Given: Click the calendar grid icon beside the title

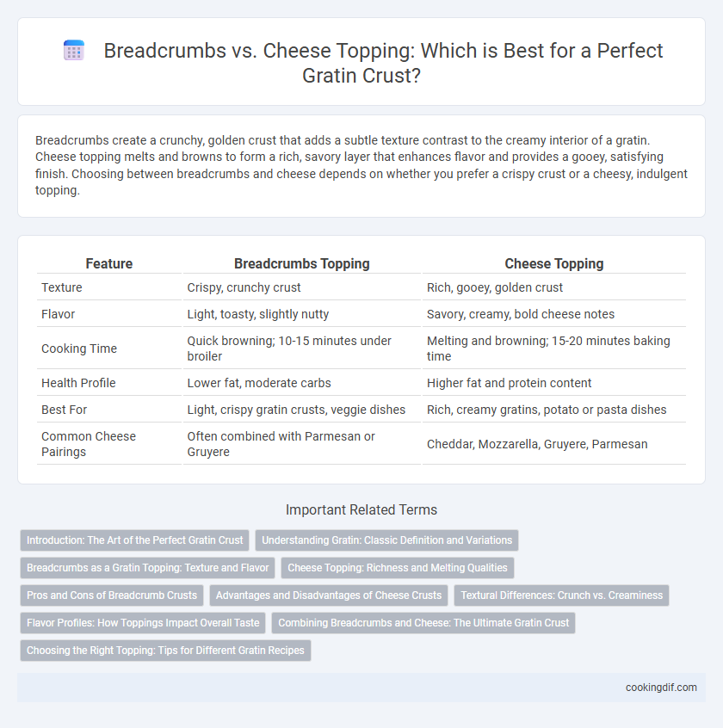Looking at the screenshot, I should tap(74, 50).
